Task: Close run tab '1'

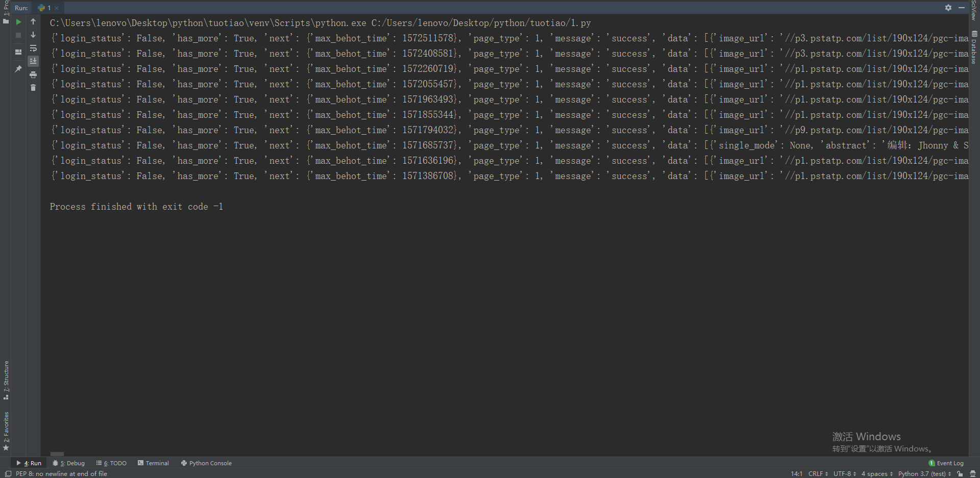Action: [x=57, y=8]
